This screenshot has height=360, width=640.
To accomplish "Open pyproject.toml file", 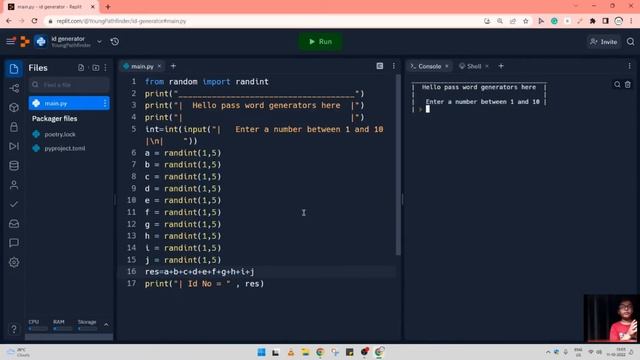I will coord(64,148).
